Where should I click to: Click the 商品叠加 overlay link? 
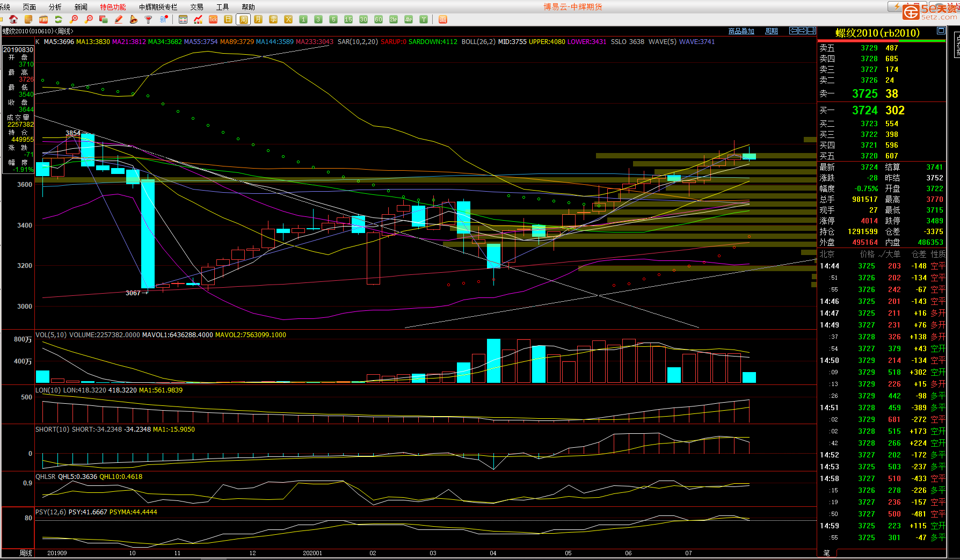(x=741, y=31)
